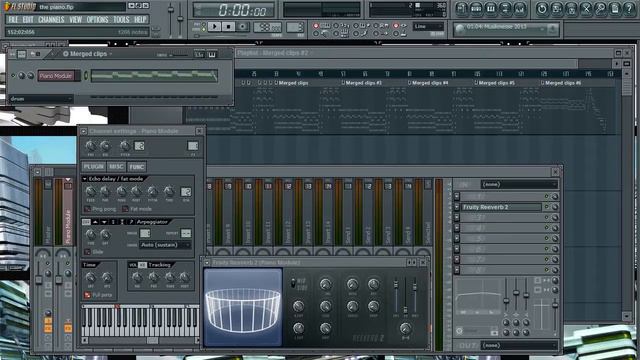Open the TOOLS menu

pyautogui.click(x=121, y=20)
